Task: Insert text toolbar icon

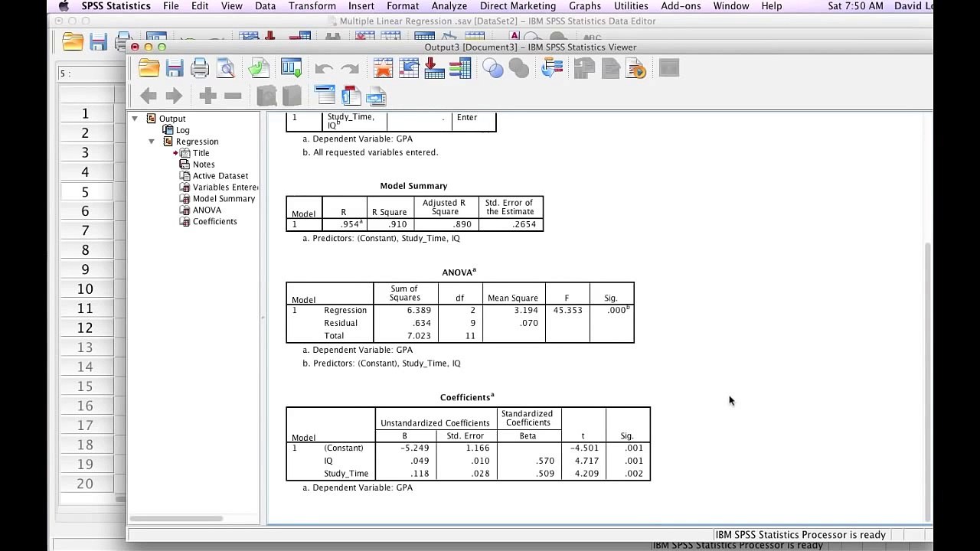Action: pos(377,96)
